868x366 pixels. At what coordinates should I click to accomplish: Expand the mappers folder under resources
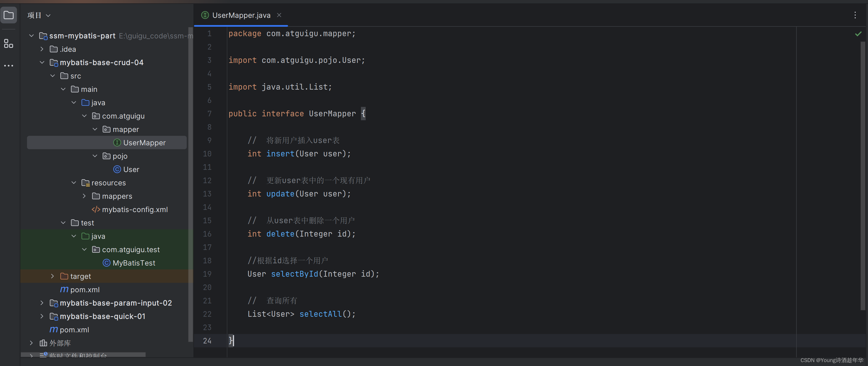click(84, 196)
